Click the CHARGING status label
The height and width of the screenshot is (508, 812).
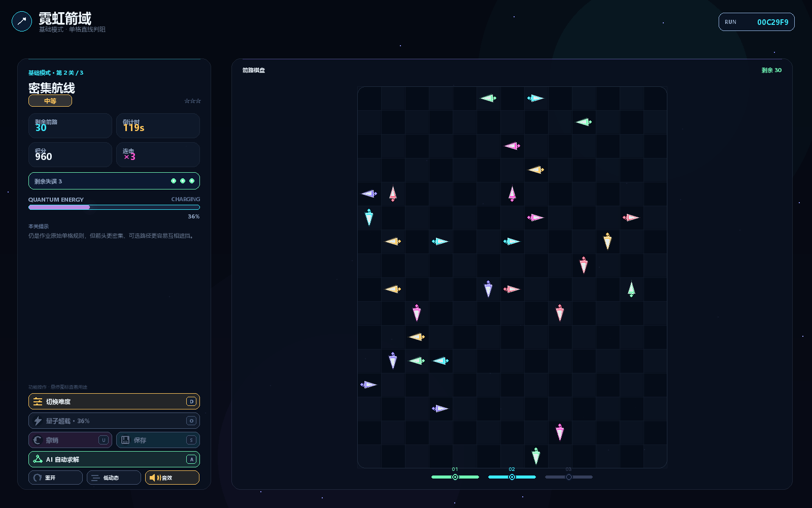[186, 199]
